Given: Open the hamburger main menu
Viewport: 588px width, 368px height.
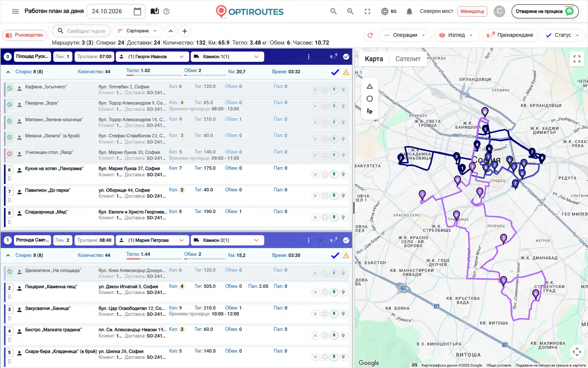Looking at the screenshot, I should 15,11.
